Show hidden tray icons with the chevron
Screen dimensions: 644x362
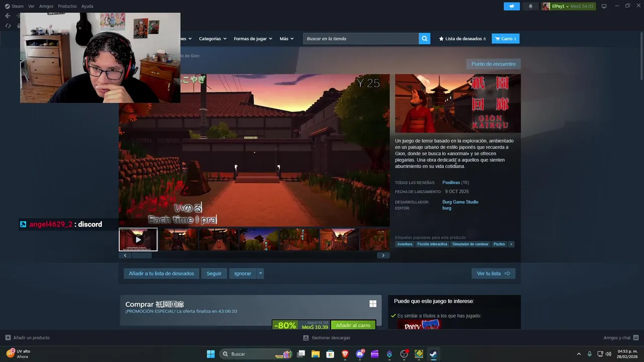(579, 354)
